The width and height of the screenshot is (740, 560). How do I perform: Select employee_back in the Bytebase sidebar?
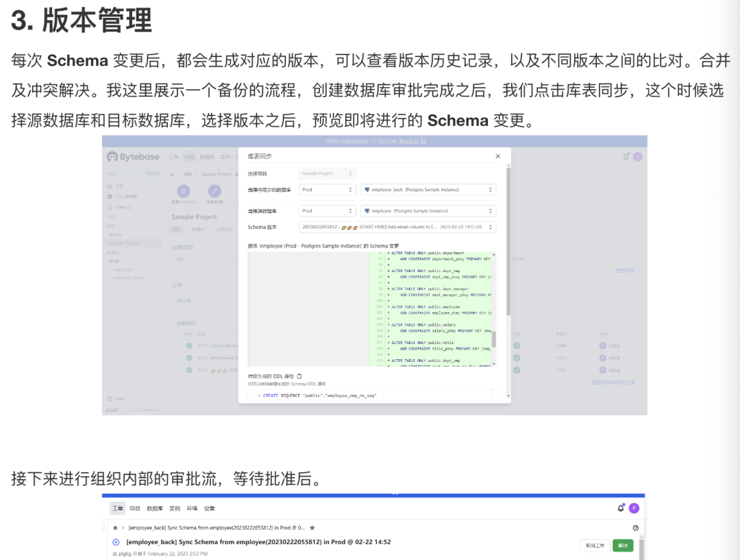128,278
